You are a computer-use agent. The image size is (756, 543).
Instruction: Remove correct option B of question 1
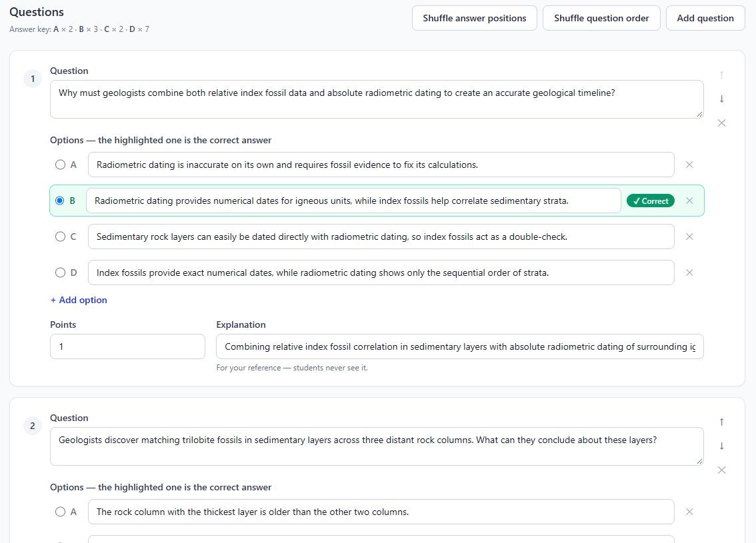point(689,201)
